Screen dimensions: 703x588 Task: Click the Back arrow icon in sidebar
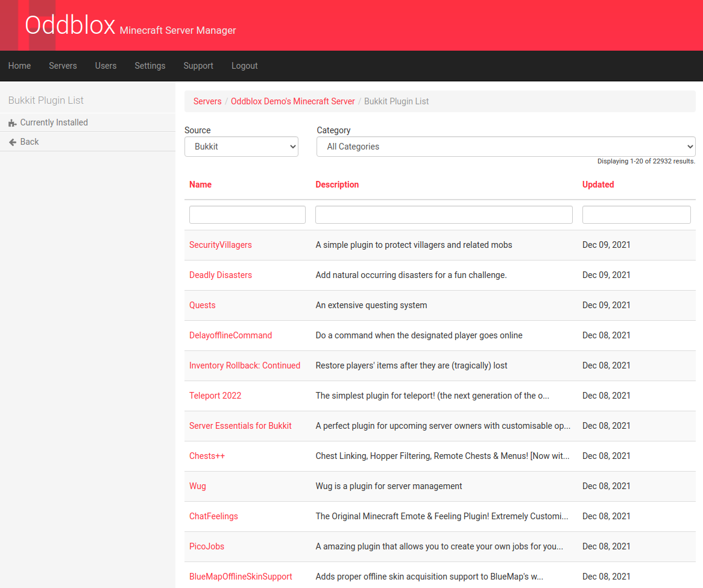[12, 142]
